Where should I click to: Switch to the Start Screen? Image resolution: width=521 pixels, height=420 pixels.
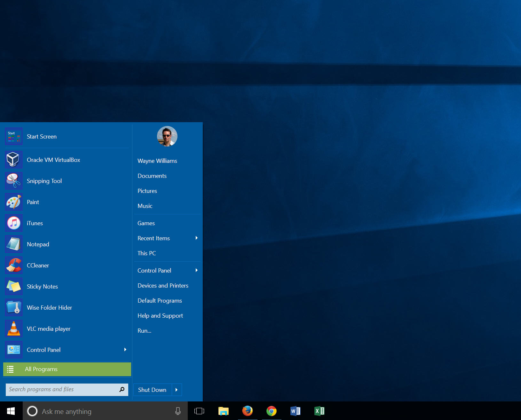tap(42, 136)
